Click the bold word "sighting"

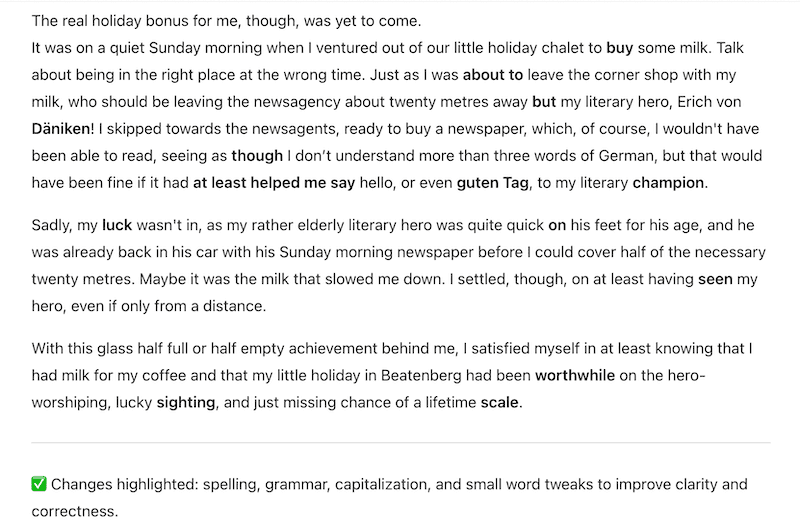[x=186, y=402]
